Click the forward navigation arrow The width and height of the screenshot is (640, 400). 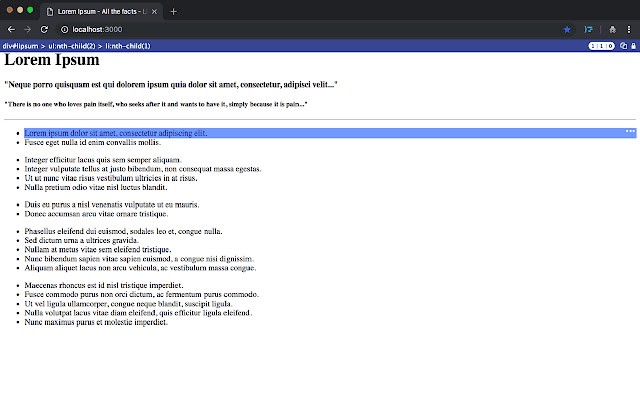[x=27, y=29]
